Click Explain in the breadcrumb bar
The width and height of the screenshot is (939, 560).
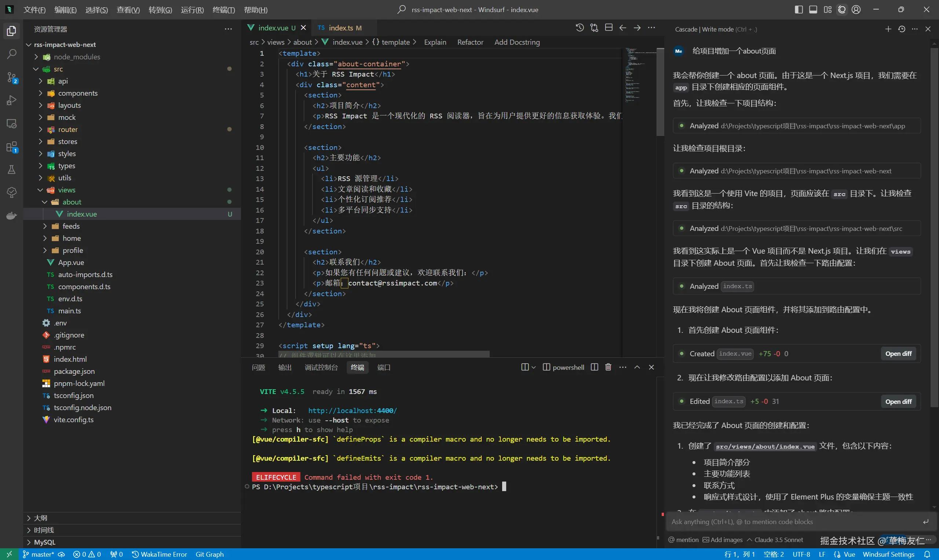[435, 42]
